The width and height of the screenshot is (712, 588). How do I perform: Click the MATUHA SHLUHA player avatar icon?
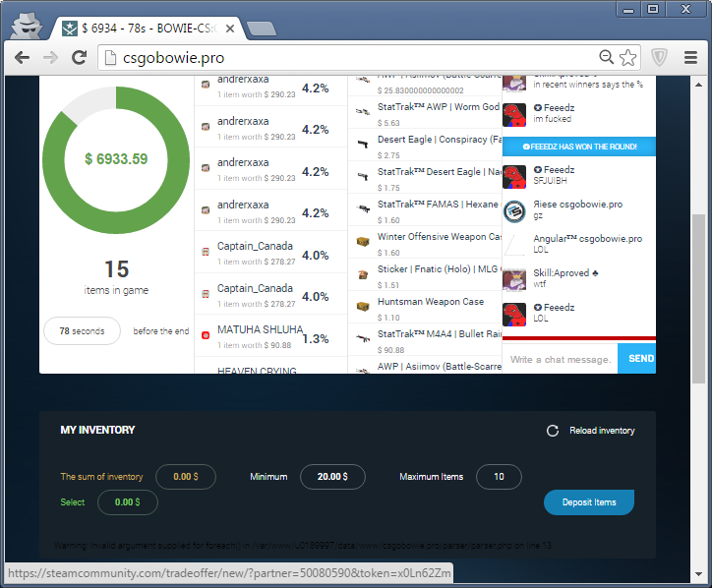click(206, 335)
